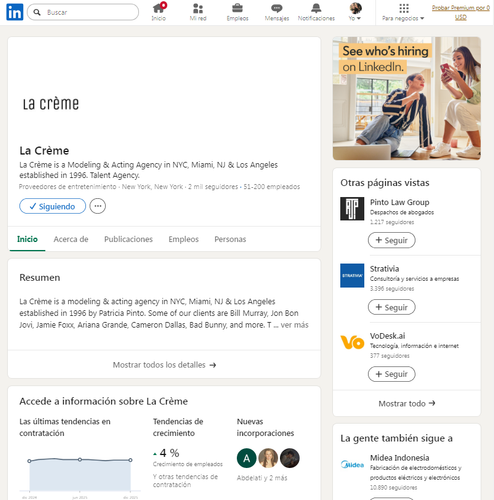Switch to the Publicaciones tab
Viewport: 494px width, 500px height.
[128, 239]
